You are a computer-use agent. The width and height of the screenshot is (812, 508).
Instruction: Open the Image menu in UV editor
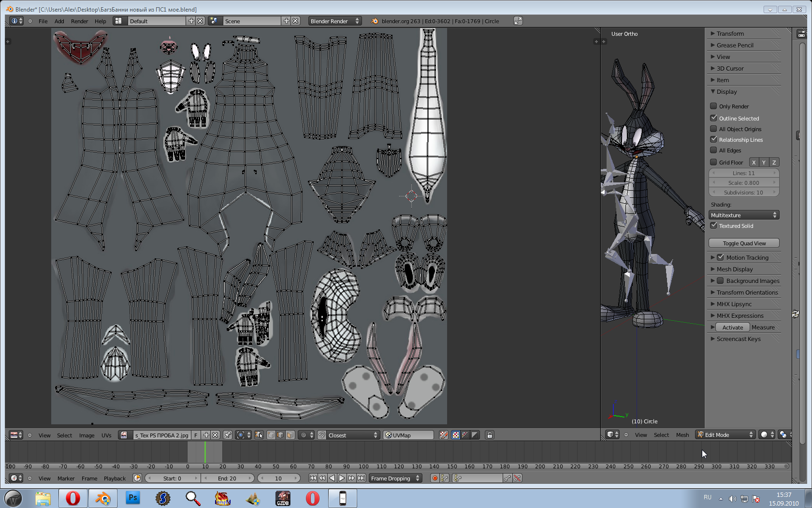(x=87, y=435)
